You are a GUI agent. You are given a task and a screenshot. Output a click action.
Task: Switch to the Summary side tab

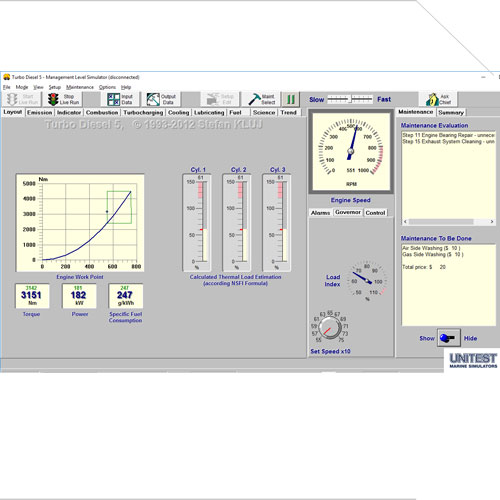(x=451, y=112)
